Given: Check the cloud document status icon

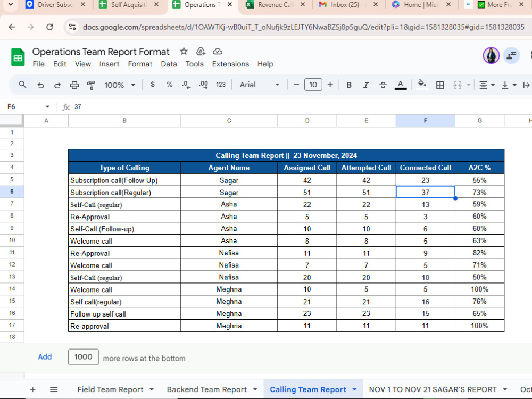Looking at the screenshot, I should pyautogui.click(x=218, y=51).
